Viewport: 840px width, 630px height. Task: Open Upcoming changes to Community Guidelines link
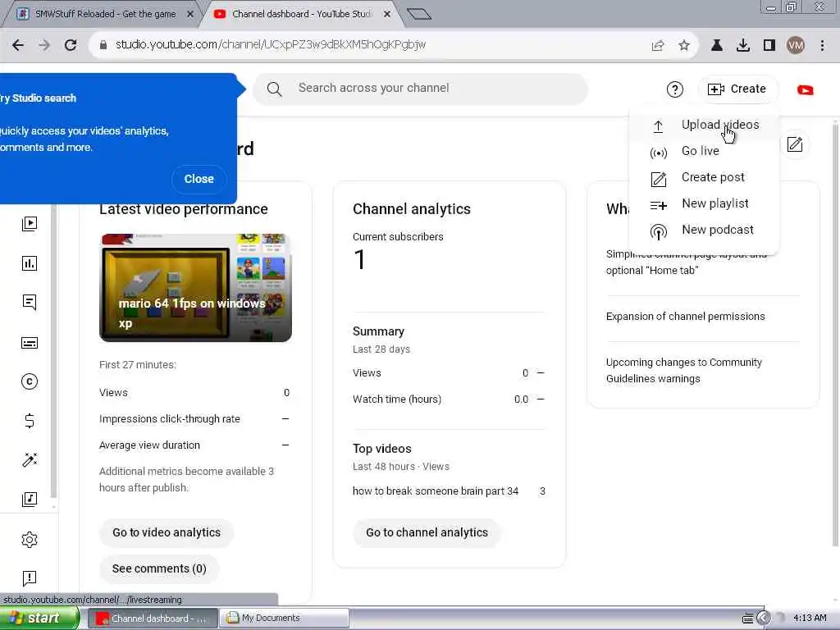click(684, 370)
